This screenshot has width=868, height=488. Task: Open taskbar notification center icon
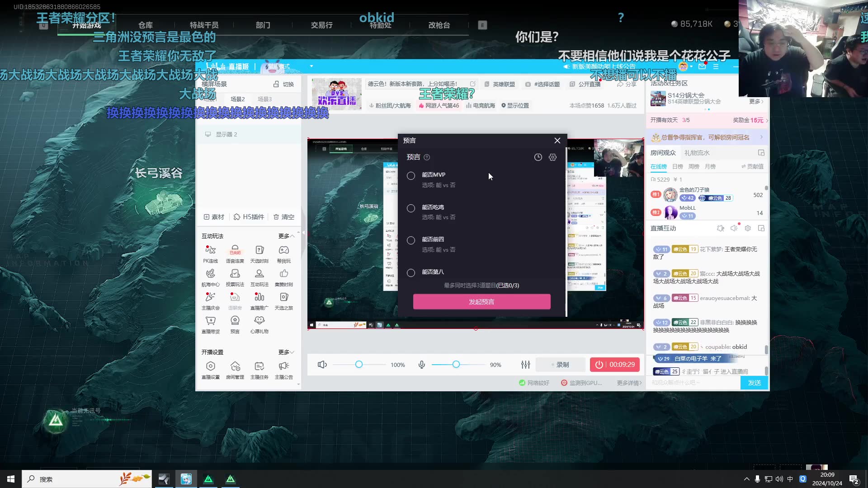click(854, 479)
